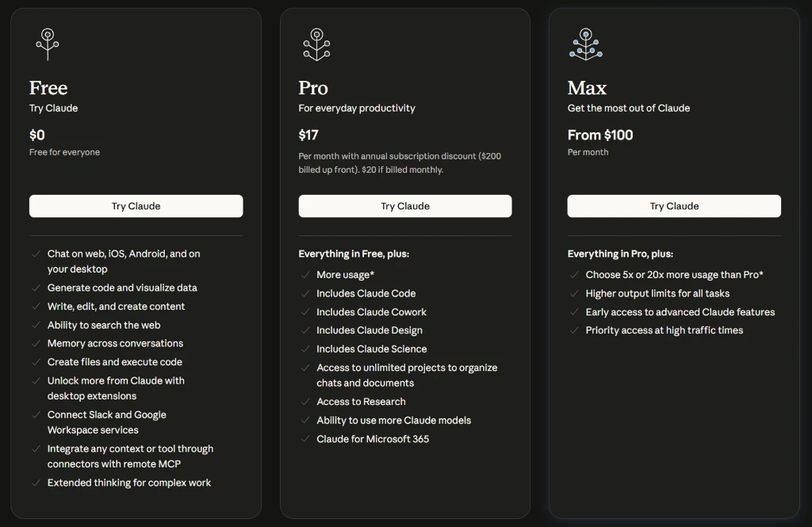
Task: Click the Max plan blue-dotted icon
Action: click(x=586, y=44)
